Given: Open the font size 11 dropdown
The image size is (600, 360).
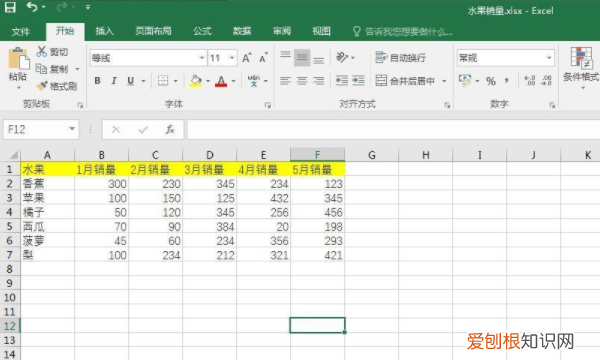Looking at the screenshot, I should point(232,58).
